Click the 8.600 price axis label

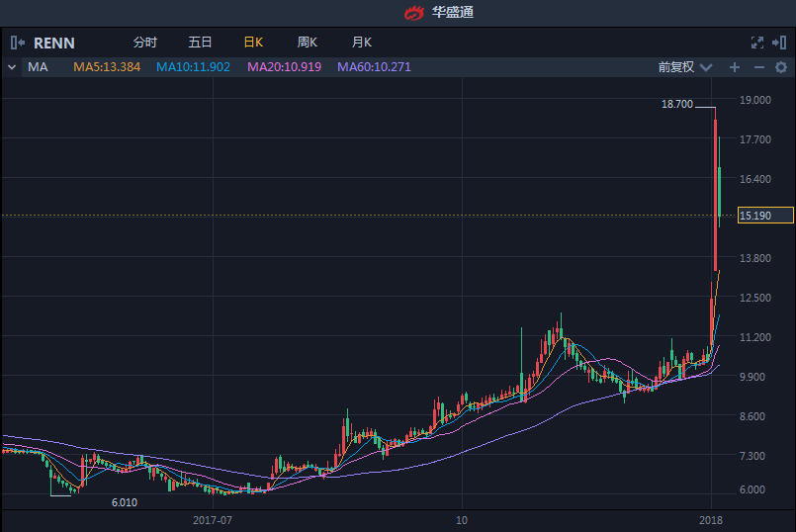(754, 416)
